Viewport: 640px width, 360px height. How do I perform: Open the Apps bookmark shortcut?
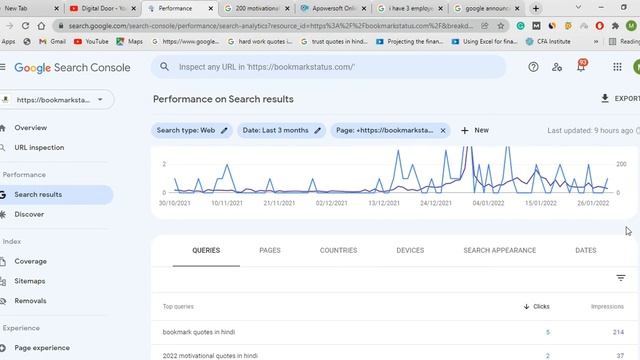point(8,41)
